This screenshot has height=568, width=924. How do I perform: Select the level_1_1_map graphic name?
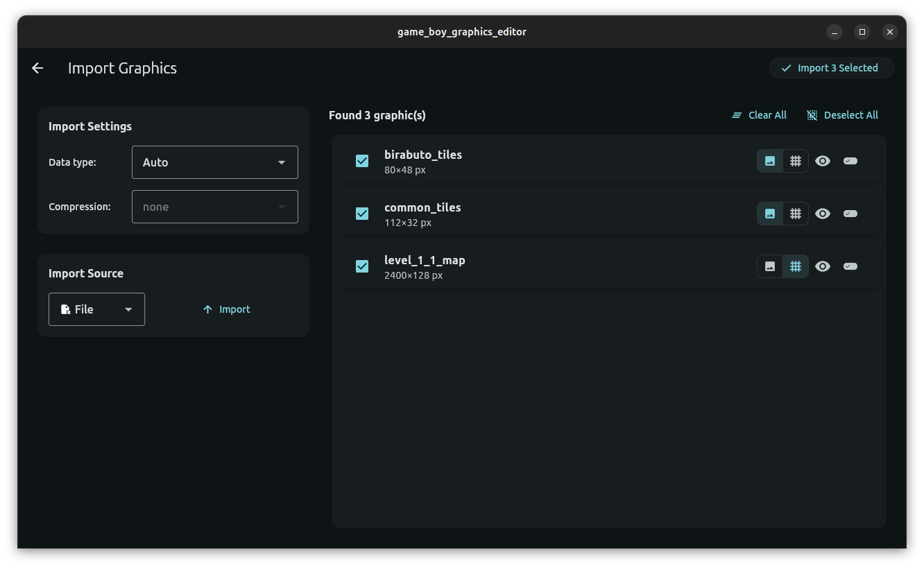(x=425, y=260)
